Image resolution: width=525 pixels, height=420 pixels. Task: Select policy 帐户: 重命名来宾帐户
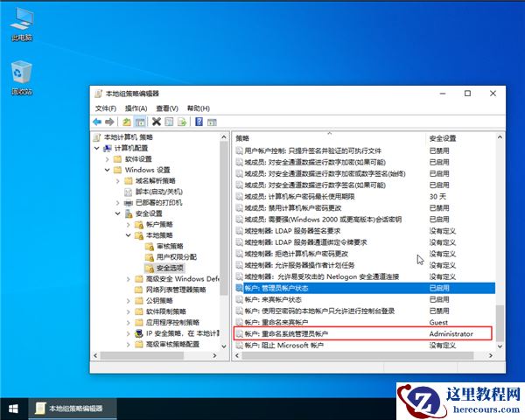click(x=364, y=322)
